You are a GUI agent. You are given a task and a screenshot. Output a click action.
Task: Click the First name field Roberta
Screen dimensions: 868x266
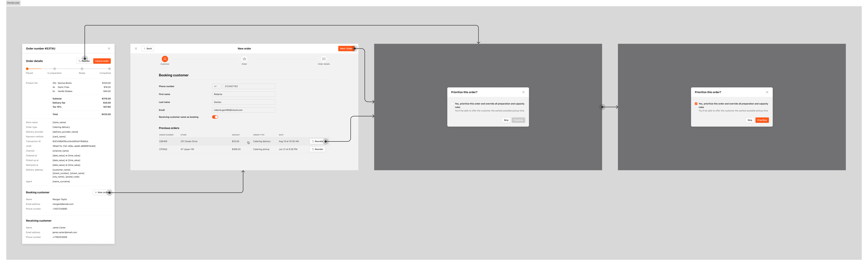point(244,94)
